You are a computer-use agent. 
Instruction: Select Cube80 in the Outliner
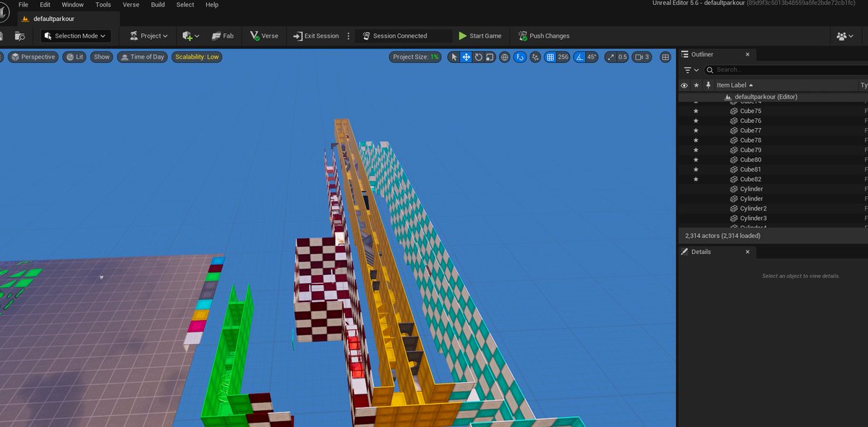[x=750, y=160]
